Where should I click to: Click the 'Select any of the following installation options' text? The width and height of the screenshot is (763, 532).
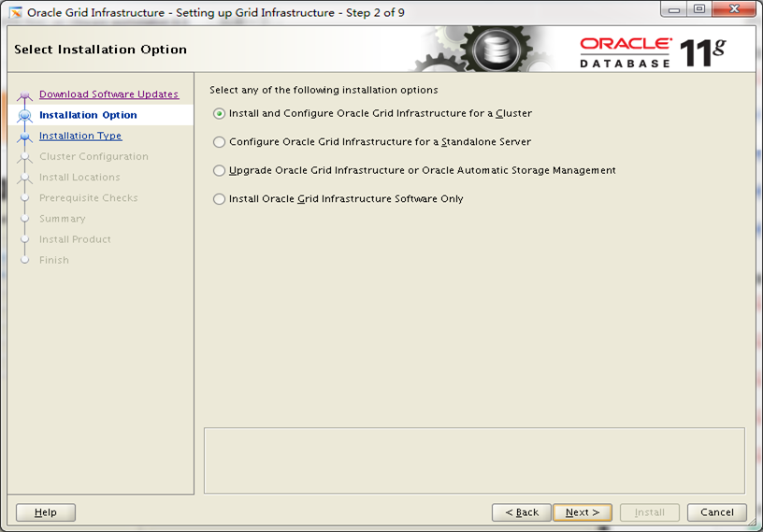pos(324,90)
